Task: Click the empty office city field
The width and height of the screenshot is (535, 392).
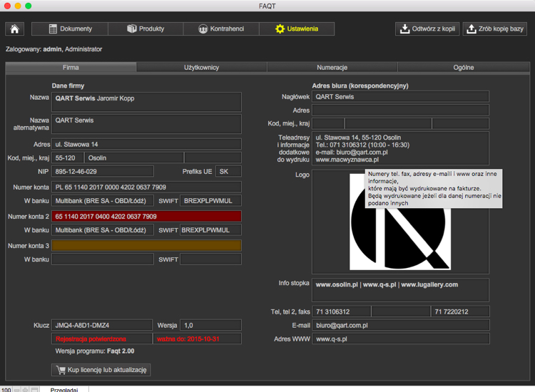Action: pos(388,123)
